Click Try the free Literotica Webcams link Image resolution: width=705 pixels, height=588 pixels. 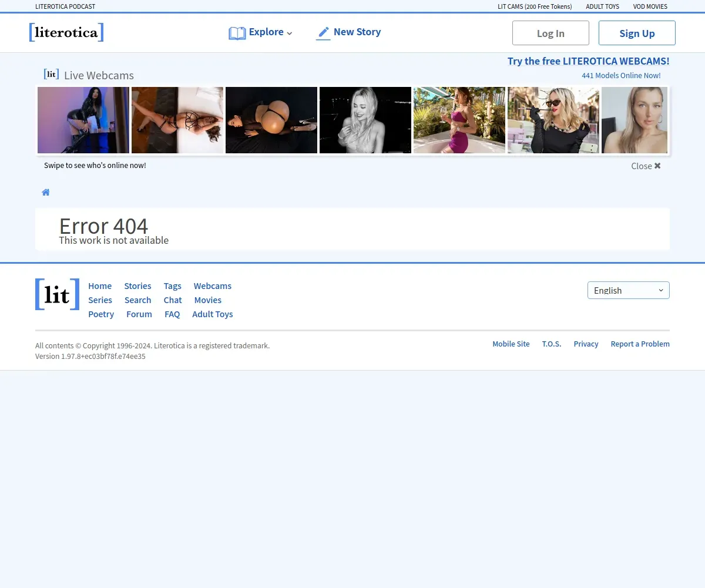(589, 61)
